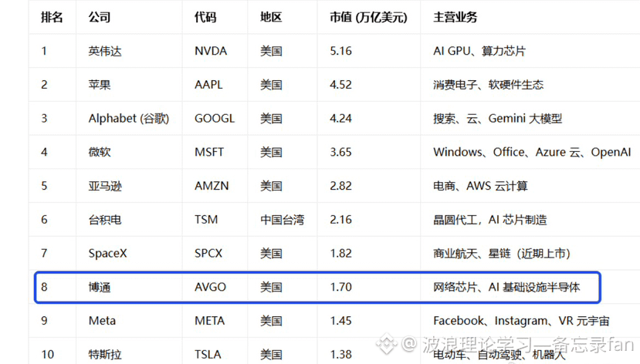Select the TSM ticker cell
This screenshot has width=640, height=364.
(x=206, y=220)
